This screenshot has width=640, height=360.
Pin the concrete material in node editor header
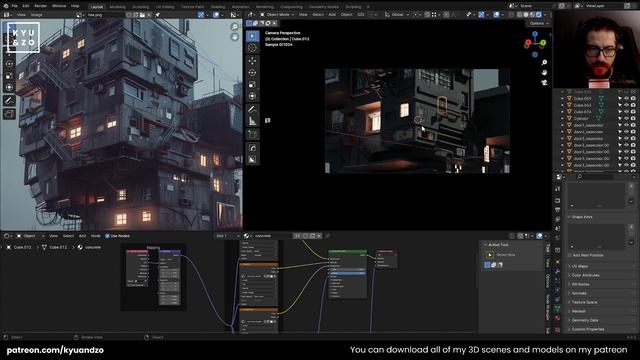point(327,236)
